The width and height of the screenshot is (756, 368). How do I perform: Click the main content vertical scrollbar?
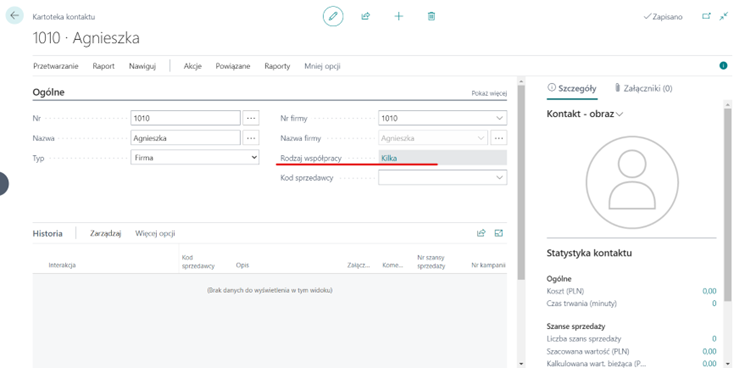(x=521, y=183)
